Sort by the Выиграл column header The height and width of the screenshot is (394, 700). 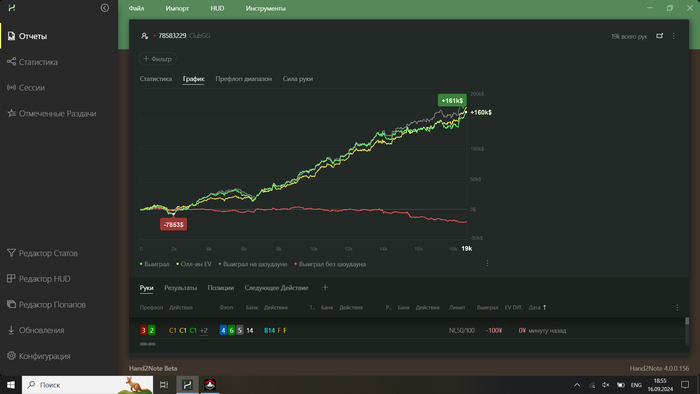[487, 307]
